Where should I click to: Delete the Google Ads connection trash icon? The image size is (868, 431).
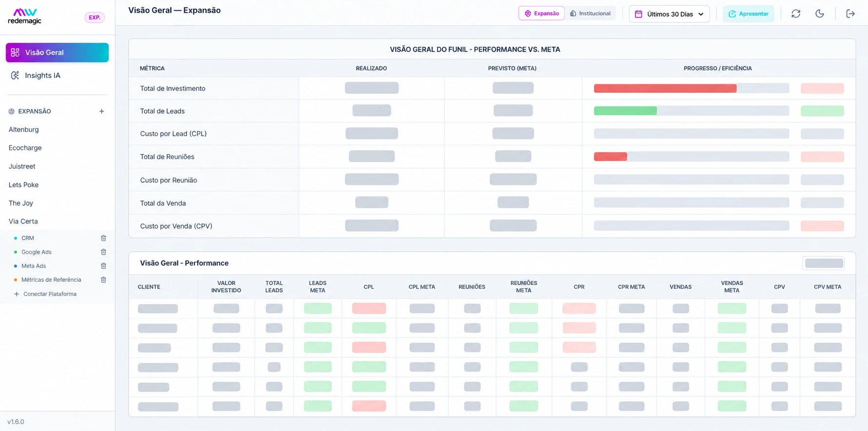103,252
